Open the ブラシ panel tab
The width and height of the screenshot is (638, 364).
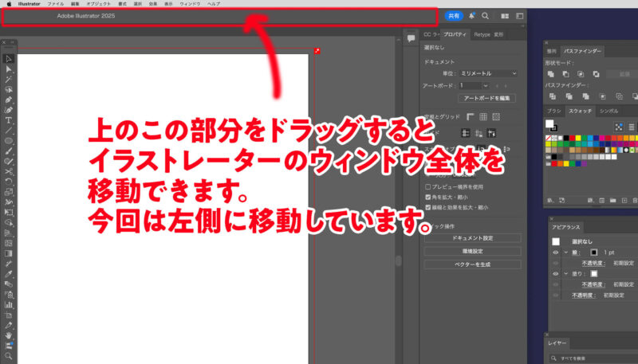tap(553, 111)
